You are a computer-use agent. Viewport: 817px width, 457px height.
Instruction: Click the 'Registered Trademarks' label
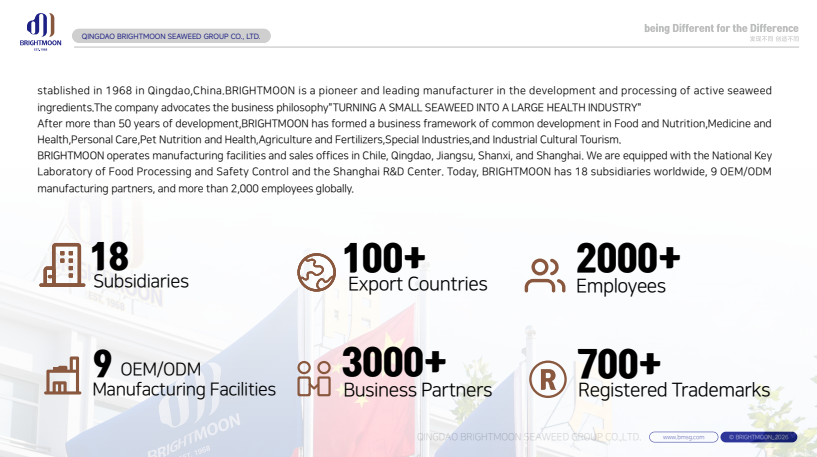coord(674,390)
